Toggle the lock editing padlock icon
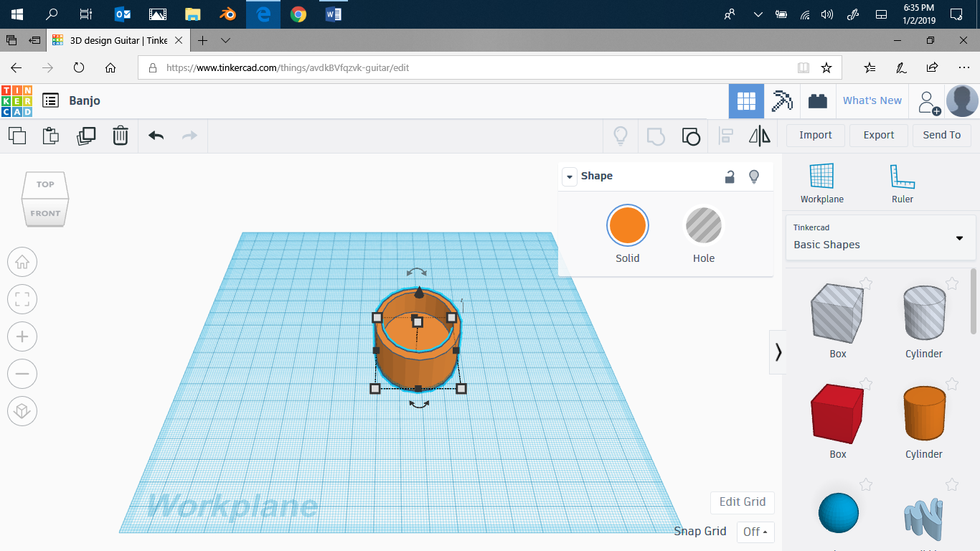Image resolution: width=980 pixels, height=551 pixels. [x=730, y=176]
